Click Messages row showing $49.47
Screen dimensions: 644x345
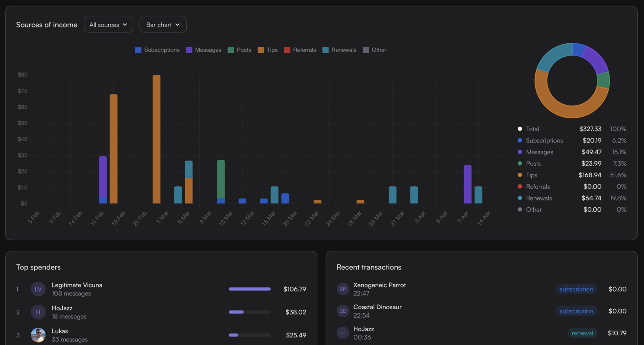(x=572, y=152)
